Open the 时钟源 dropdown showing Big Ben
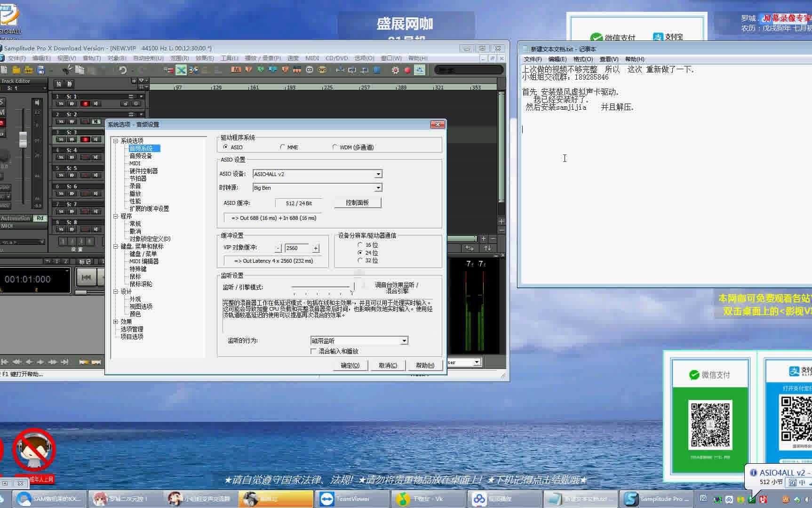This screenshot has height=508, width=812. pos(378,187)
